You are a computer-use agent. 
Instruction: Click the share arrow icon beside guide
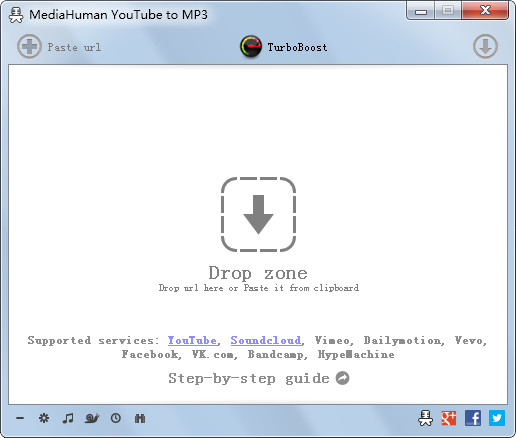[x=342, y=378]
